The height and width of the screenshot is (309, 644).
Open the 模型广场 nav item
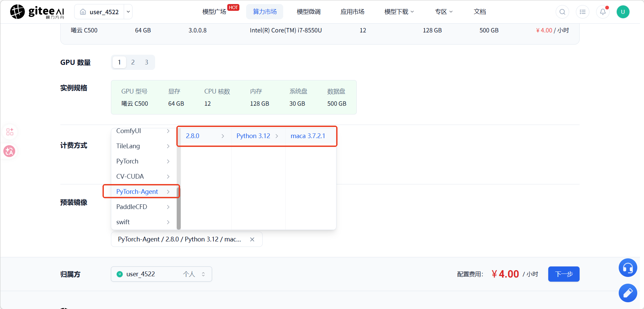(x=214, y=12)
